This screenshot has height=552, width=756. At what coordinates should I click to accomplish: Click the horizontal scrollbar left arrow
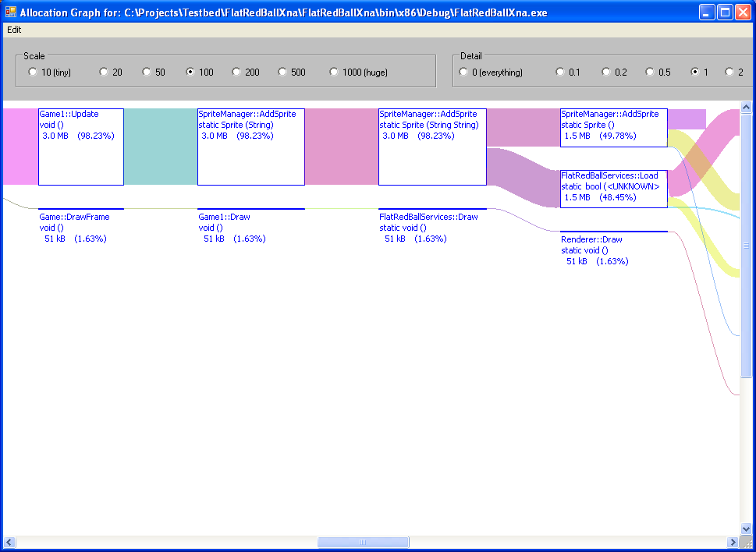tap(9, 542)
